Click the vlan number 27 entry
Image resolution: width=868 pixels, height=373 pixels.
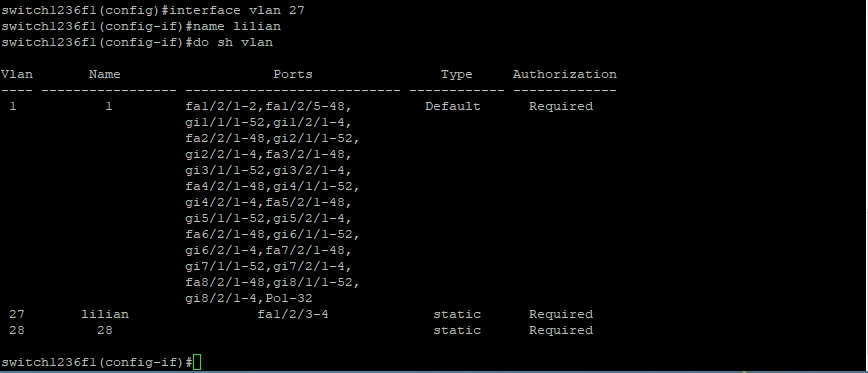pyautogui.click(x=17, y=314)
